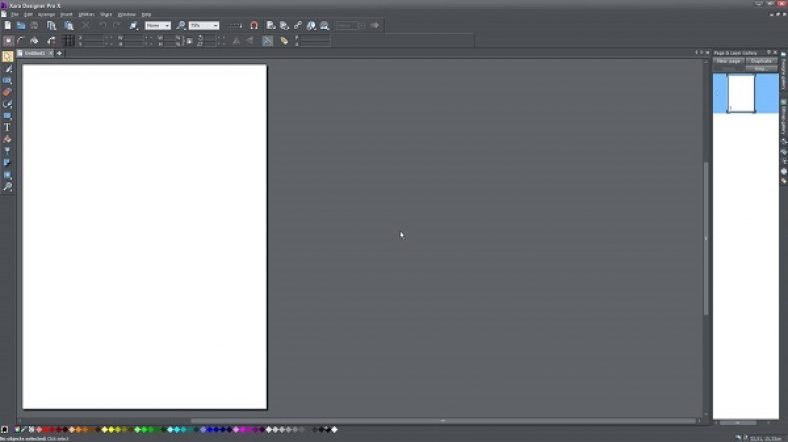Click the yellow tag icon
The width and height of the screenshot is (788, 442).
pos(284,41)
